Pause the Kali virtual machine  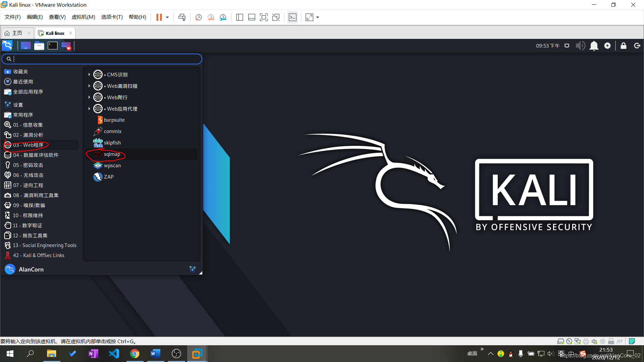pos(159,17)
